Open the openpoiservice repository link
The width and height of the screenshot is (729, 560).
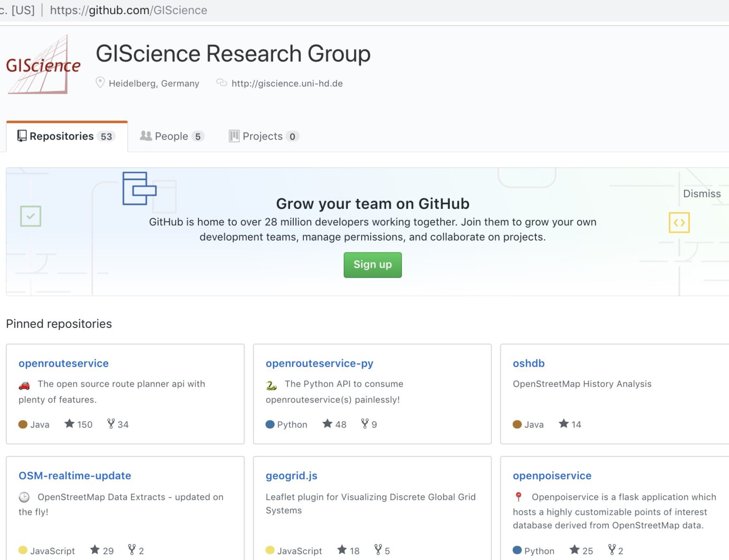[552, 476]
